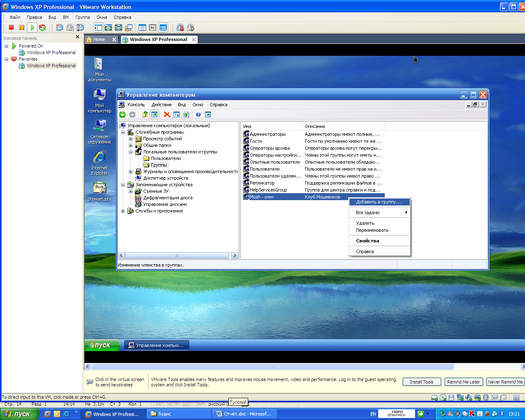
Task: Select the Пользователи folder in the tree
Action: (x=166, y=158)
